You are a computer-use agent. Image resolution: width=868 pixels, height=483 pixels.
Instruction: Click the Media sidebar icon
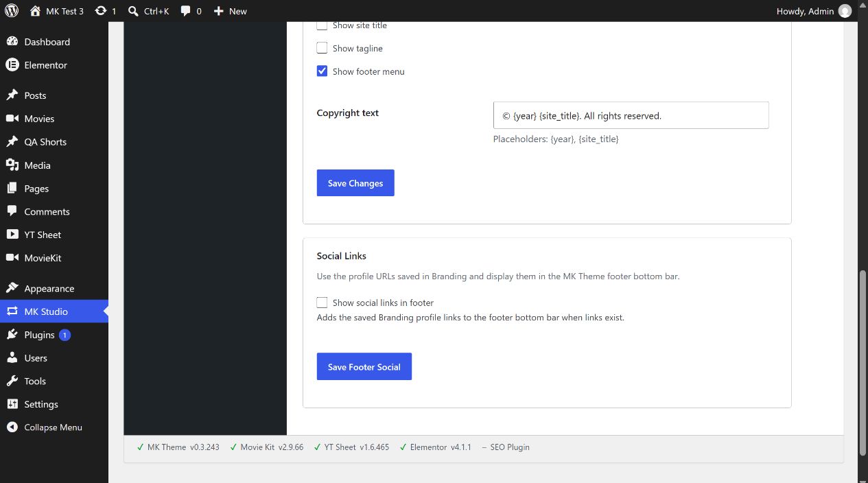click(x=12, y=165)
